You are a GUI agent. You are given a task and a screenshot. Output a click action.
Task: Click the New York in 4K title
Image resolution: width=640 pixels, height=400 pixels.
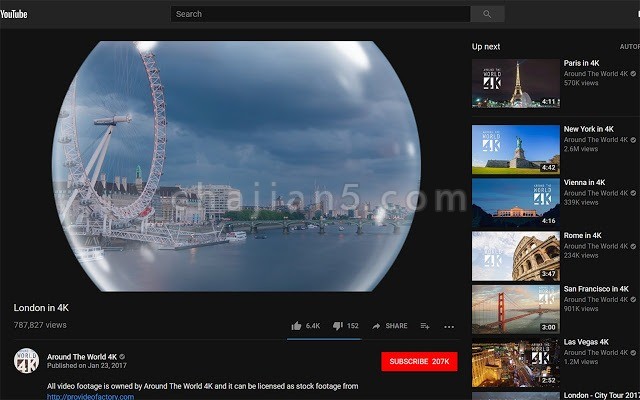(x=589, y=129)
